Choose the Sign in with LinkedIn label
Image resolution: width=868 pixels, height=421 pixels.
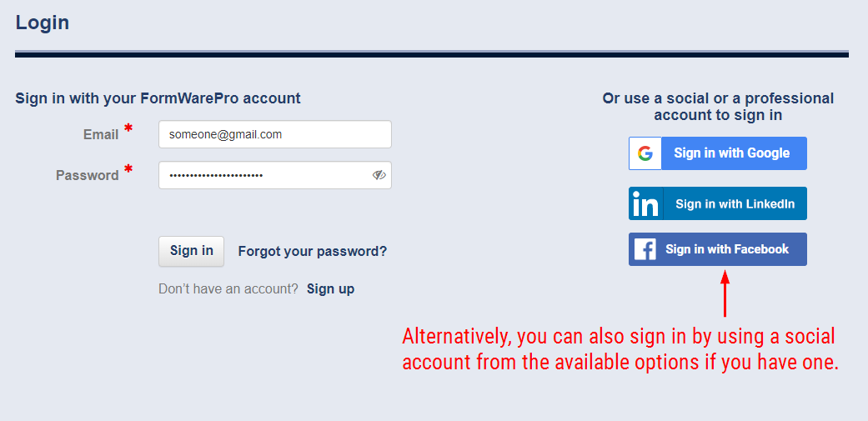click(735, 203)
